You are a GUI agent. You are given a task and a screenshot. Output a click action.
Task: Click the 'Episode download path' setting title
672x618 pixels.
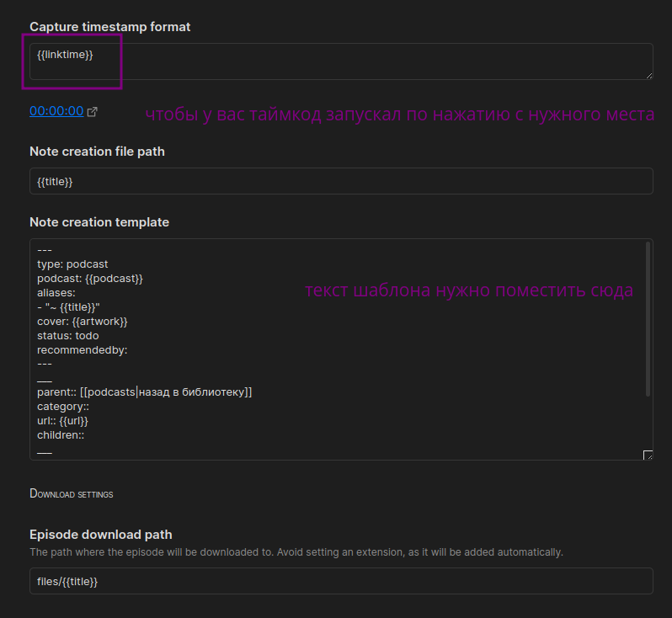pos(101,535)
